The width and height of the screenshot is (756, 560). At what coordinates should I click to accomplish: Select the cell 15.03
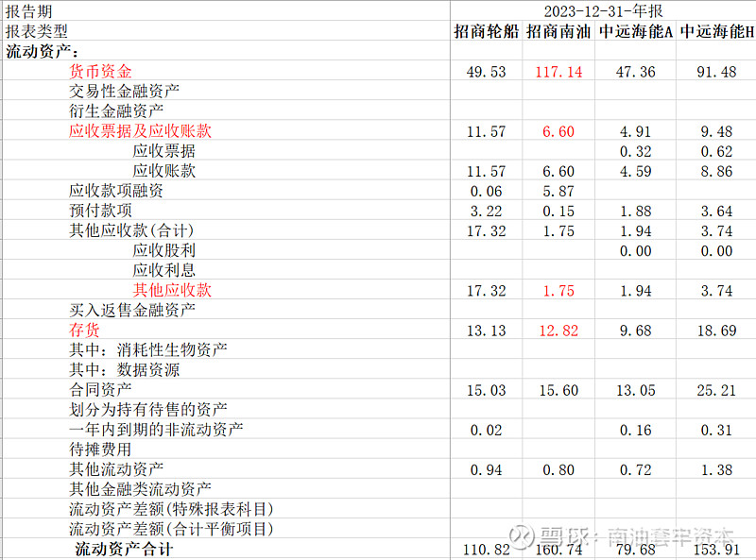(486, 390)
